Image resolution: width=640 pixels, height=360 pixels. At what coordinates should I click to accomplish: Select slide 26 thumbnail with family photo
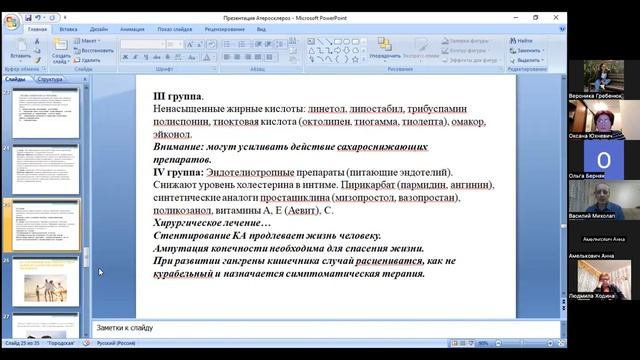46,282
